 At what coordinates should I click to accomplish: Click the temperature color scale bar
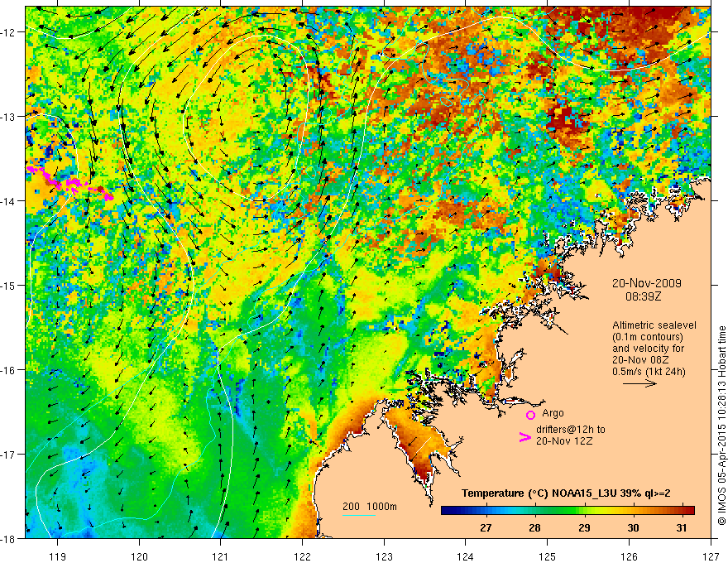568,511
